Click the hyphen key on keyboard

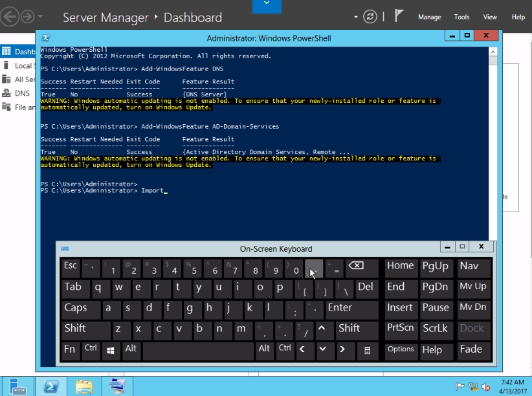(314, 268)
